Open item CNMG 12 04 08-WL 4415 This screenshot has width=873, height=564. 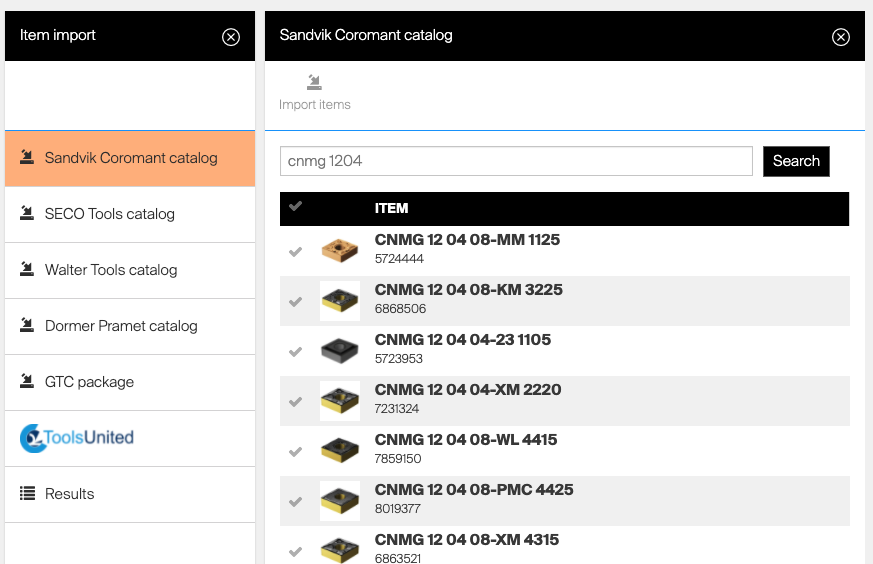[465, 440]
